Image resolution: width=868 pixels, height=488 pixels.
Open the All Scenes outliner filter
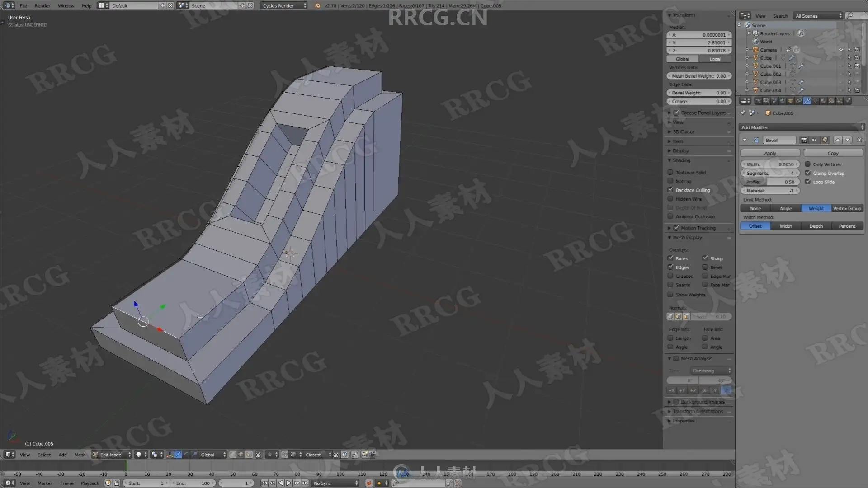818,16
